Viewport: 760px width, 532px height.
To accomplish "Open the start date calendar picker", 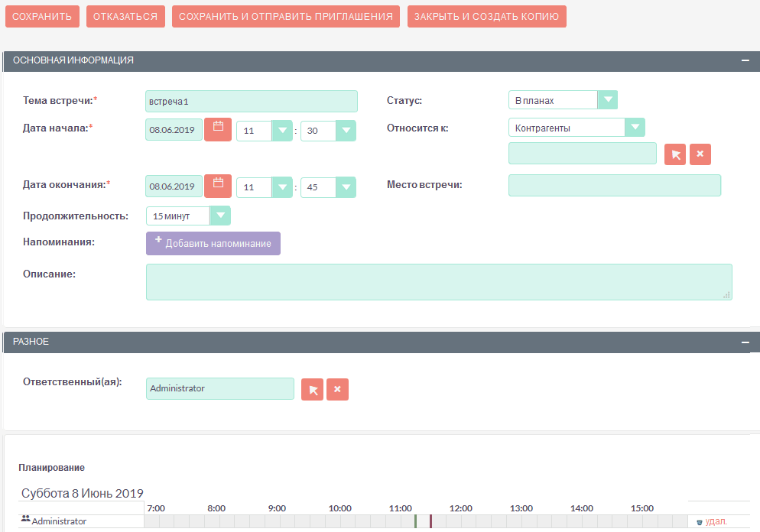I will [218, 130].
